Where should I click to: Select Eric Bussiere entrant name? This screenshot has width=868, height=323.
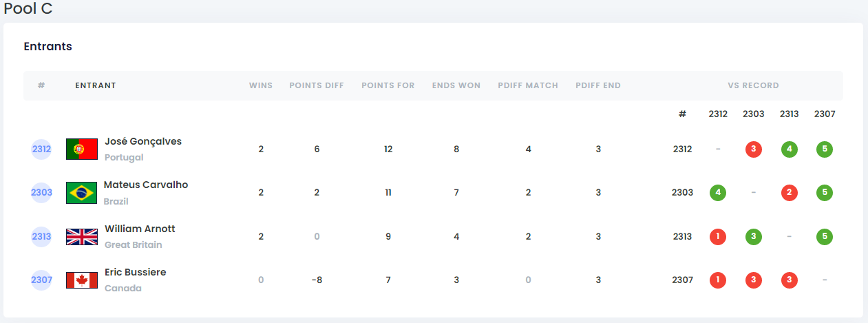(135, 272)
